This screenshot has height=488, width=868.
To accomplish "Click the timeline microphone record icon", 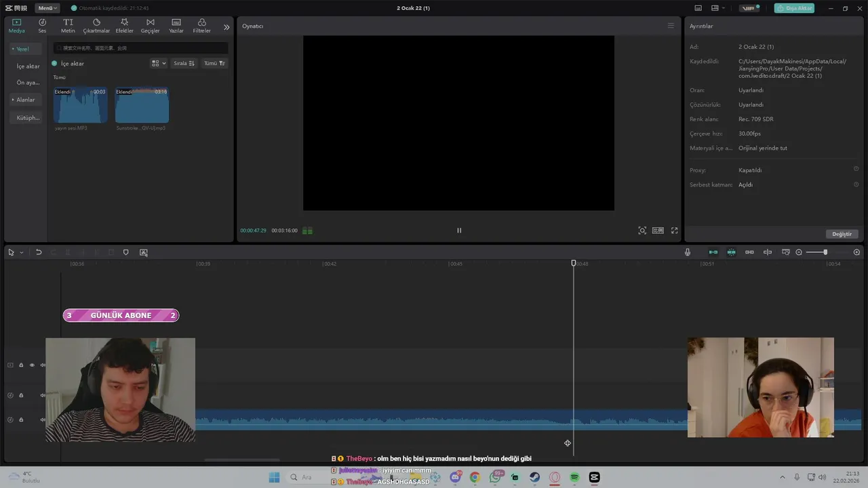I will pos(688,252).
